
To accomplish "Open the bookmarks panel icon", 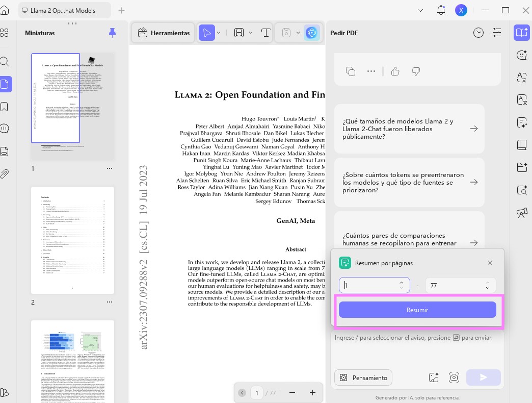I will click(x=4, y=107).
